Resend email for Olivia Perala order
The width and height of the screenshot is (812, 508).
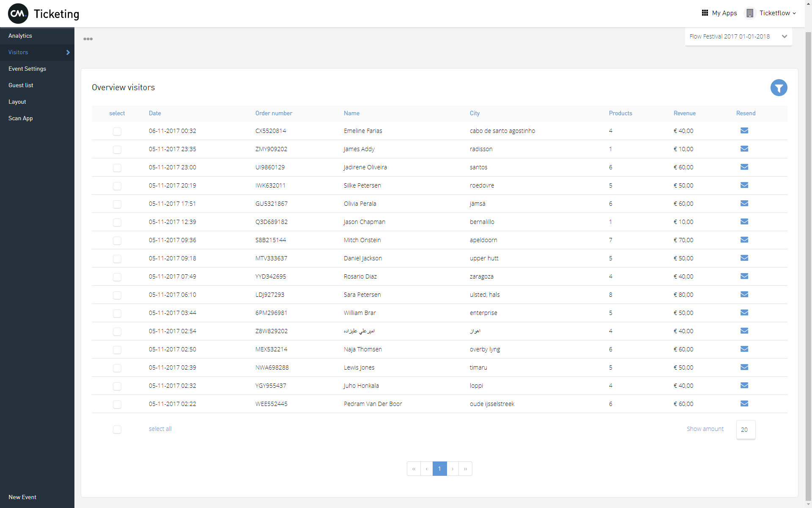[744, 203]
